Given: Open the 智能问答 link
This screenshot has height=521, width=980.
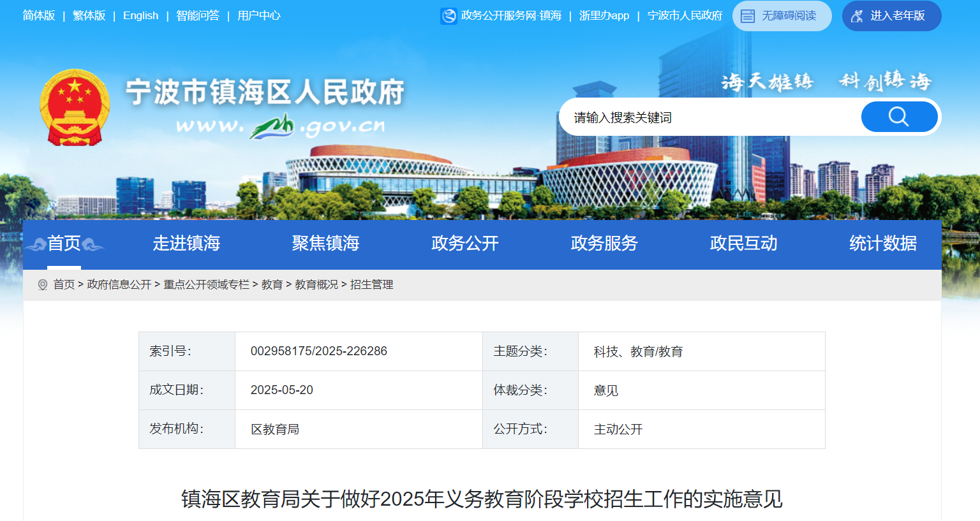Looking at the screenshot, I should click(x=197, y=16).
